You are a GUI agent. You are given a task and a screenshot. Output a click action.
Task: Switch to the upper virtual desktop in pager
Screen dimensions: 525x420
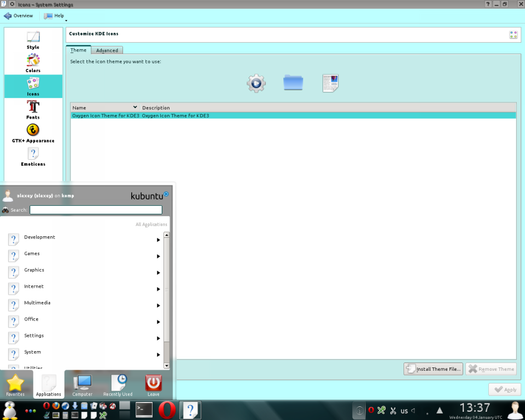point(125,406)
